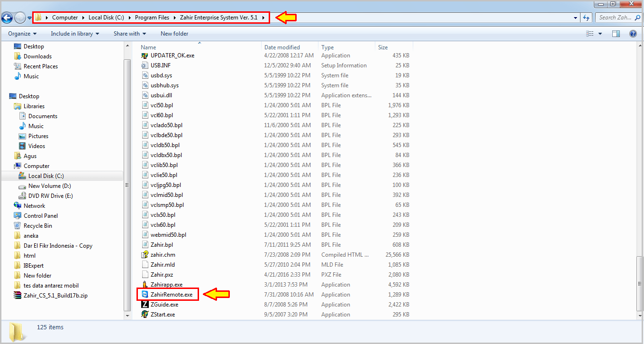
Task: Open Control Panel in the navigation pane
Action: point(41,216)
